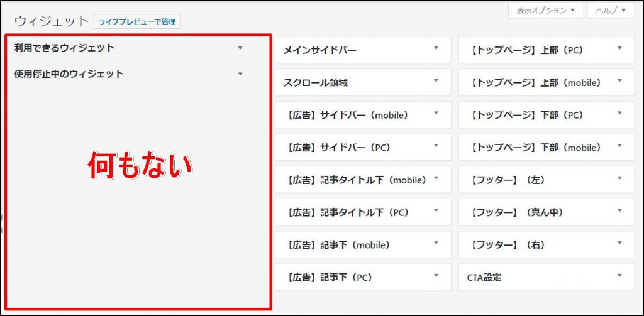Expand the メインサイドバー widget area arrow
Screen dimensions: 644x316
click(436, 48)
